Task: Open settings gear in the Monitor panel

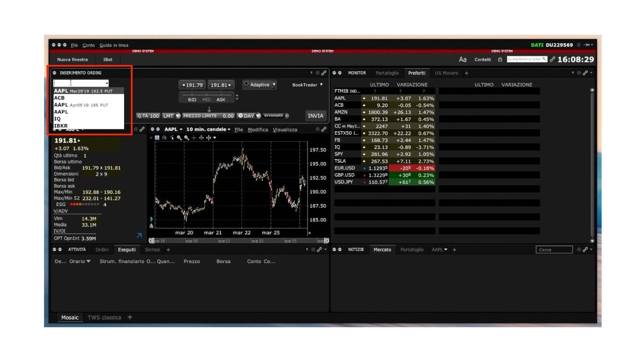Action: coord(579,73)
